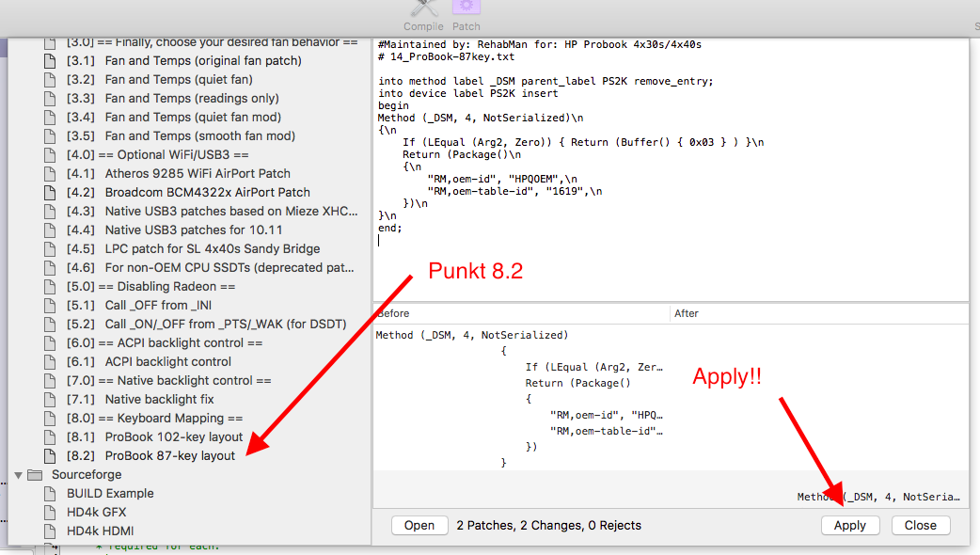Click file icon for [4.0] Optional WiFi/USB3
The width and height of the screenshot is (980, 555).
tap(50, 155)
